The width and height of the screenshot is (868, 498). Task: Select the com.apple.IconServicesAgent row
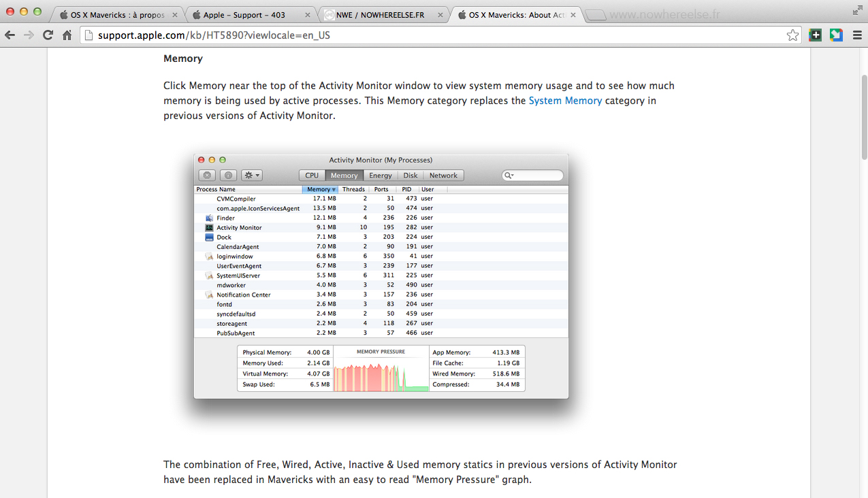point(381,208)
